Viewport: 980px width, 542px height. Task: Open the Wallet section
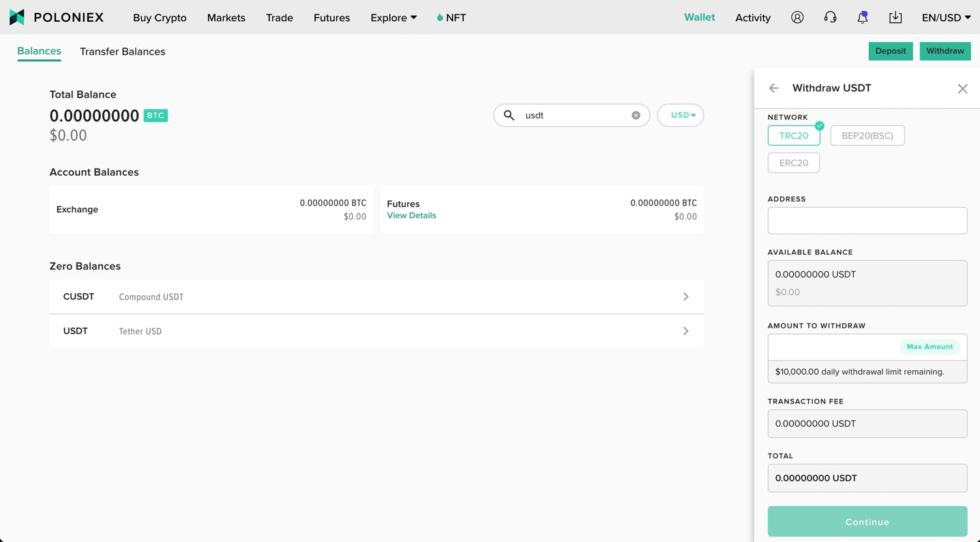click(700, 17)
